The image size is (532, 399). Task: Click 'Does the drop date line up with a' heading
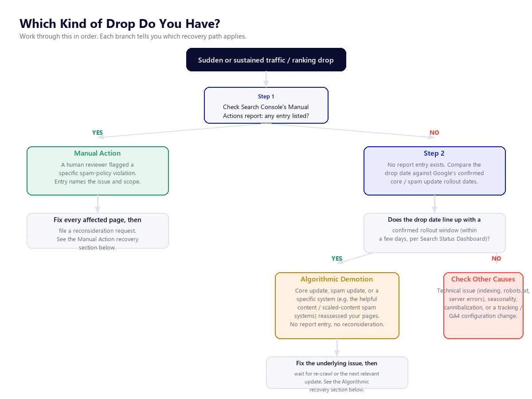[434, 220]
